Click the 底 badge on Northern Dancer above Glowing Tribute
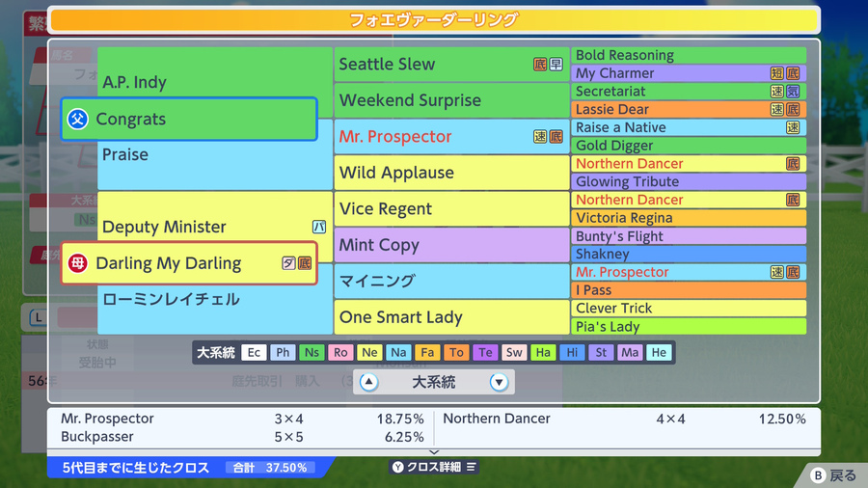Image resolution: width=868 pixels, height=488 pixels. [793, 164]
